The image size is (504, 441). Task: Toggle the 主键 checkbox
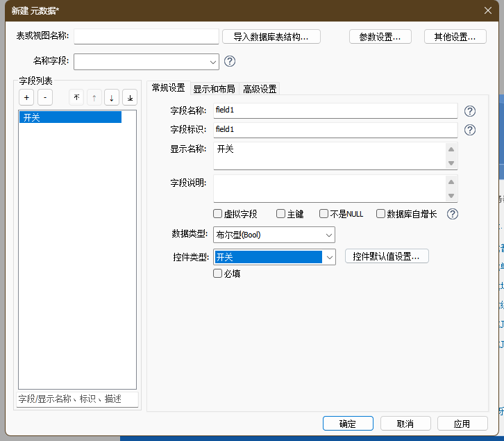[x=281, y=214]
